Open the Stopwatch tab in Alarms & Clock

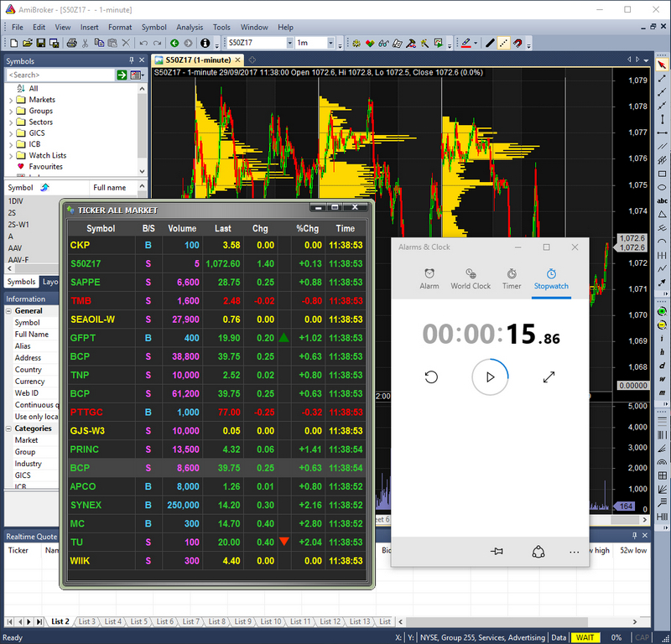coord(551,279)
